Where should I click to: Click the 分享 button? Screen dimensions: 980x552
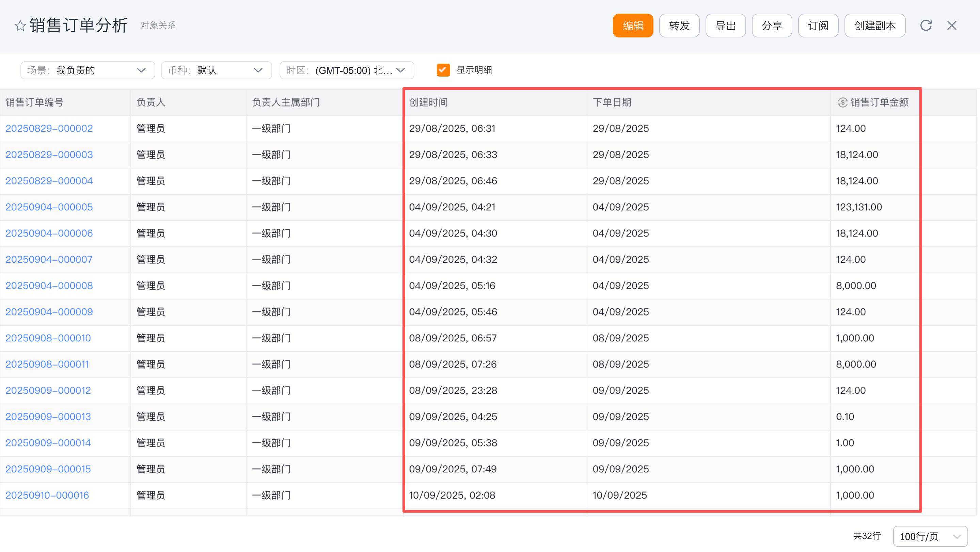772,26
